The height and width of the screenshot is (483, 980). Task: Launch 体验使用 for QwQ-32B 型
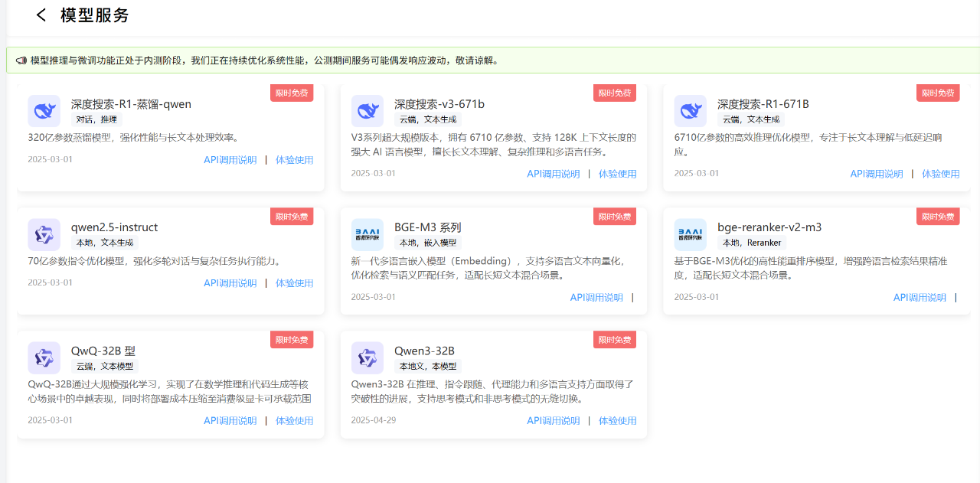coord(294,420)
